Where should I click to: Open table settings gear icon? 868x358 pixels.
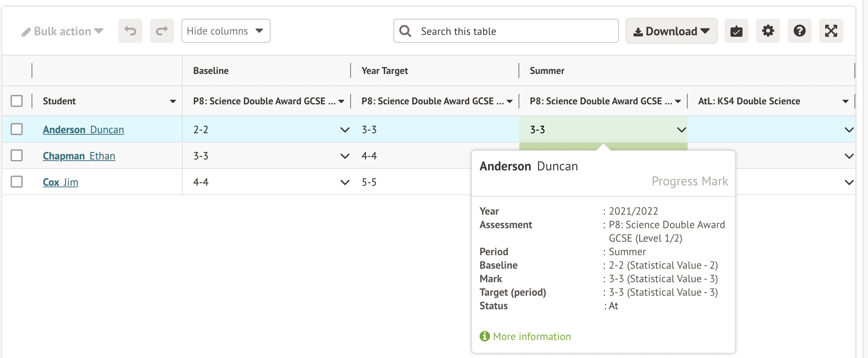point(768,31)
